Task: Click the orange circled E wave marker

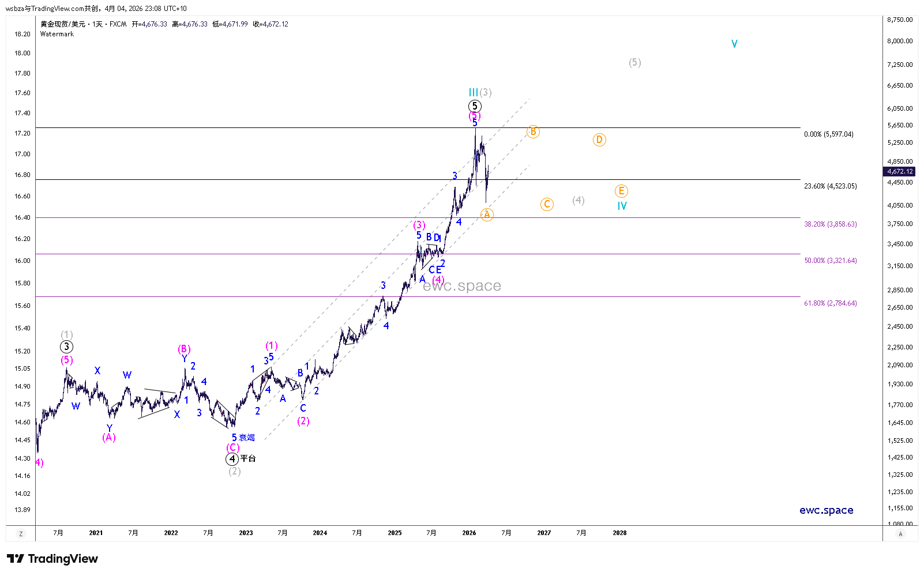Action: click(621, 191)
